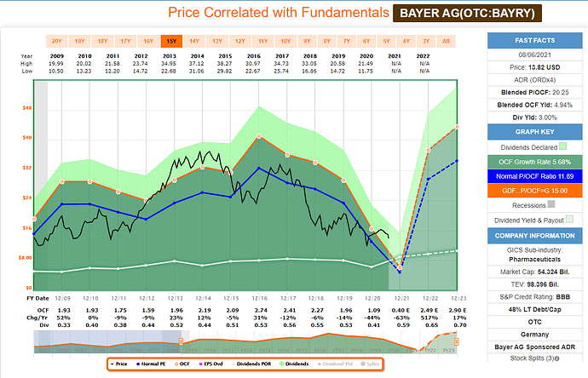Click the GDF P/OCF=G 15.00 bar

tap(535, 191)
